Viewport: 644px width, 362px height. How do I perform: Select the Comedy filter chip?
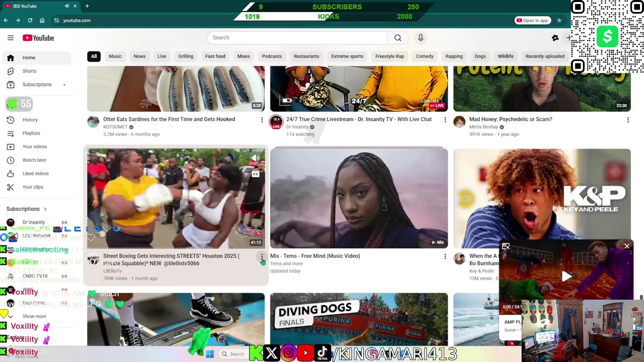click(425, 56)
